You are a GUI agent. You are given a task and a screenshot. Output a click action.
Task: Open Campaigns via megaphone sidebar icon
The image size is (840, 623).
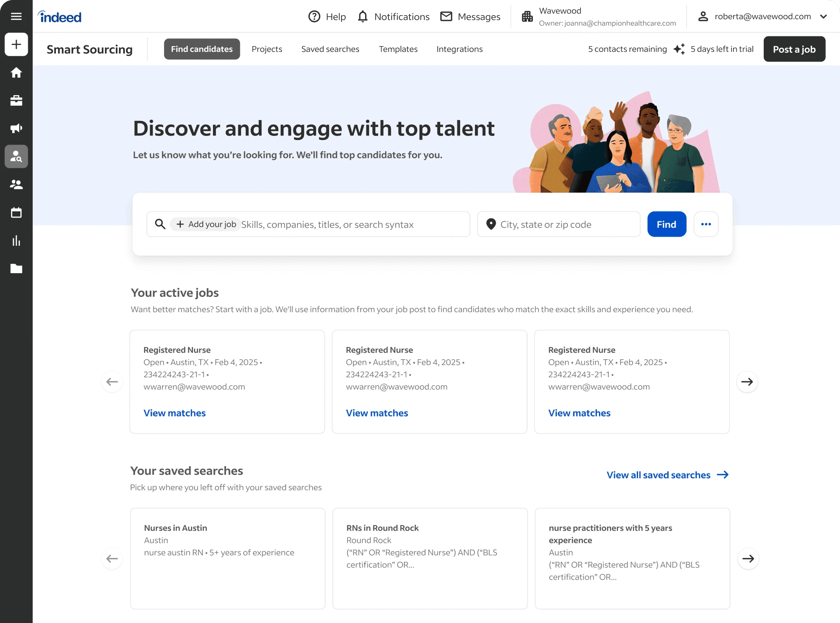tap(16, 129)
